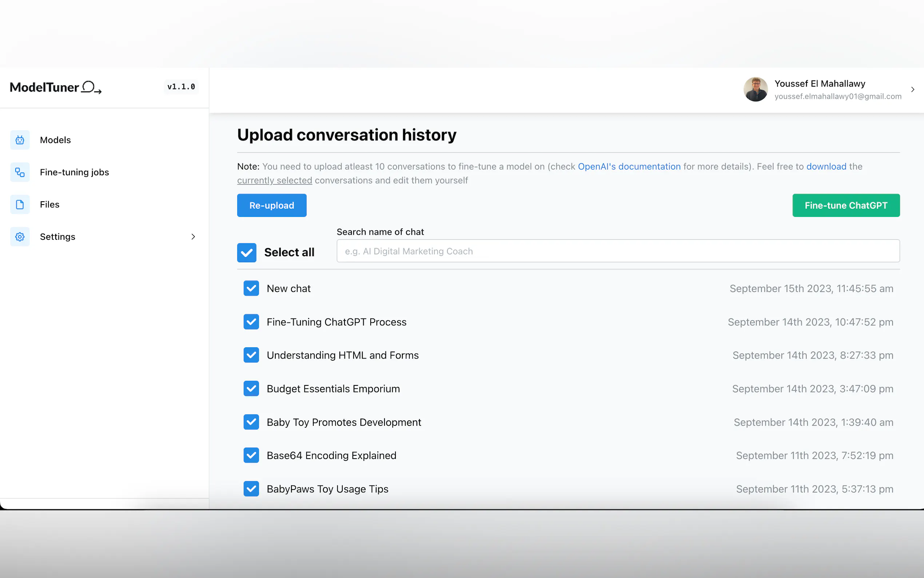This screenshot has height=578, width=924.
Task: Click the ModelTuner logo
Action: point(56,88)
